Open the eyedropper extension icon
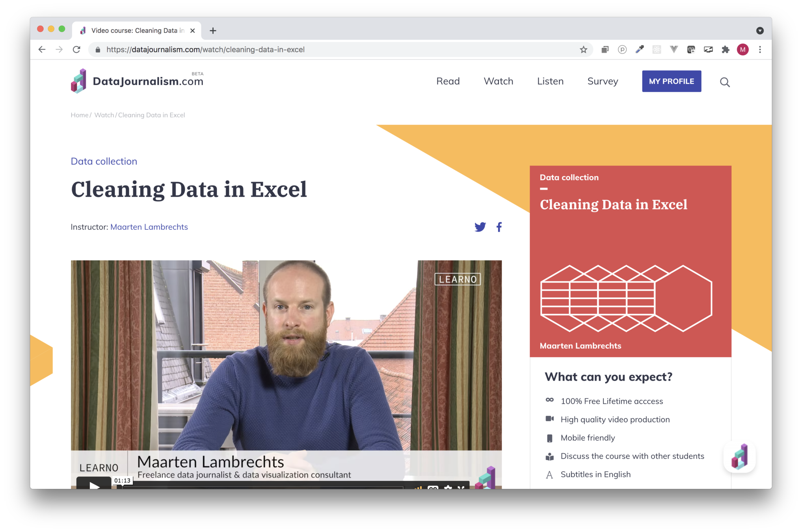The width and height of the screenshot is (802, 532). click(639, 50)
